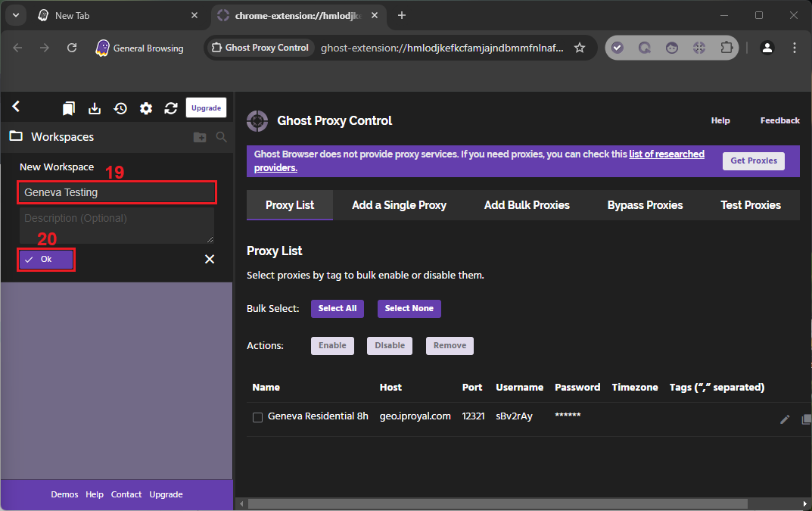Viewport: 812px width, 511px height.
Task: Click the Remove action button
Action: tap(450, 346)
